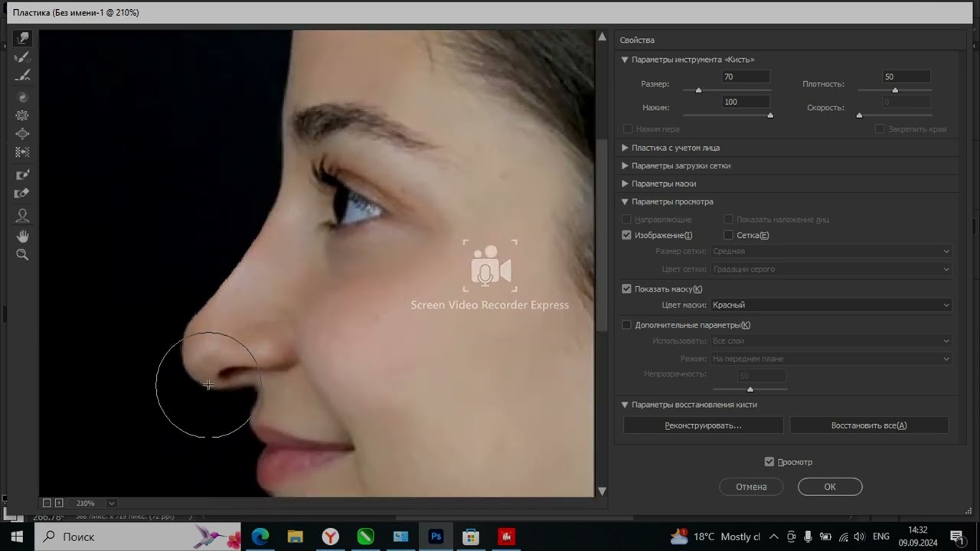Screen dimensions: 980x551
Task: Click the Показать наложение лиц checkbox
Action: click(728, 220)
